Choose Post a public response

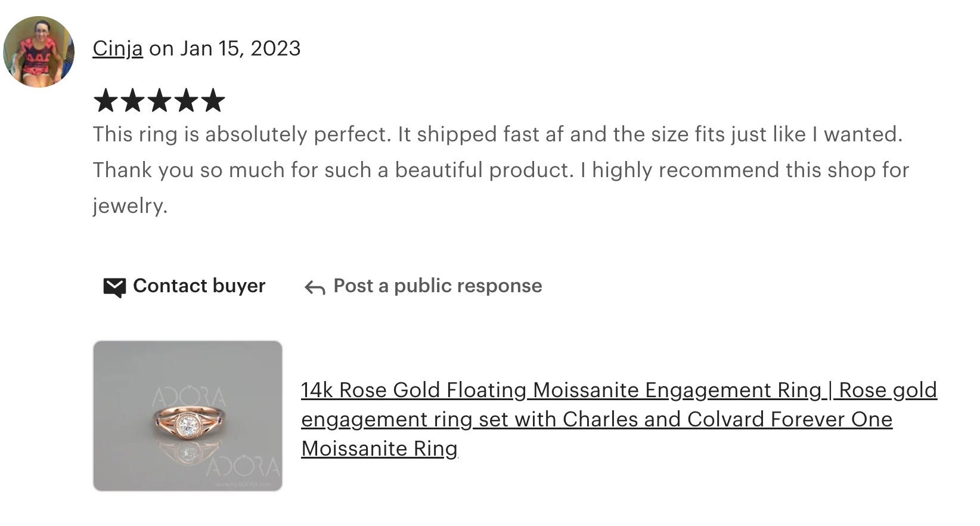point(438,286)
